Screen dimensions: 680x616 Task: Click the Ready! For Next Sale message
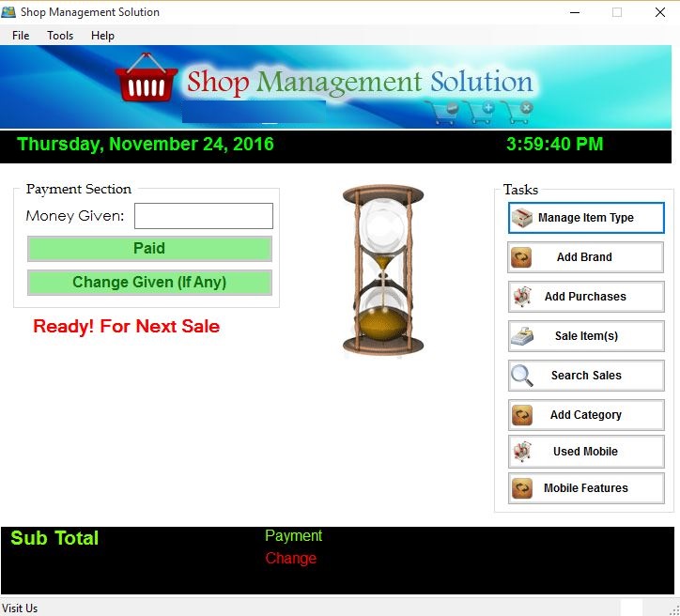127,327
